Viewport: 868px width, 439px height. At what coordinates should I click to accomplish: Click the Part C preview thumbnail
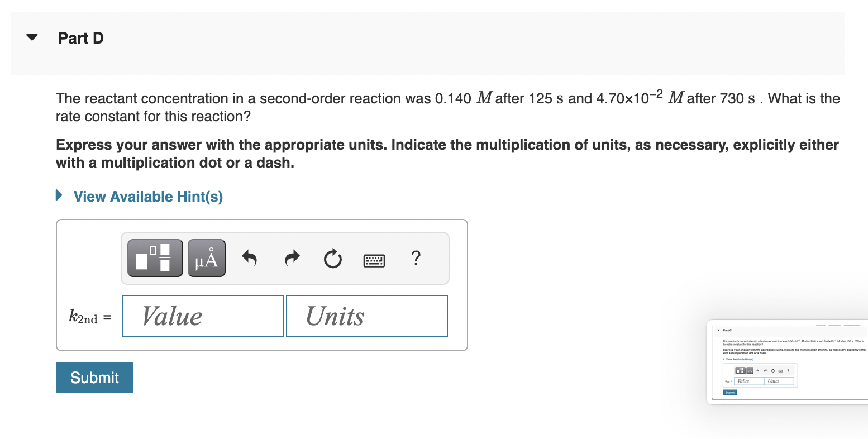click(x=788, y=362)
